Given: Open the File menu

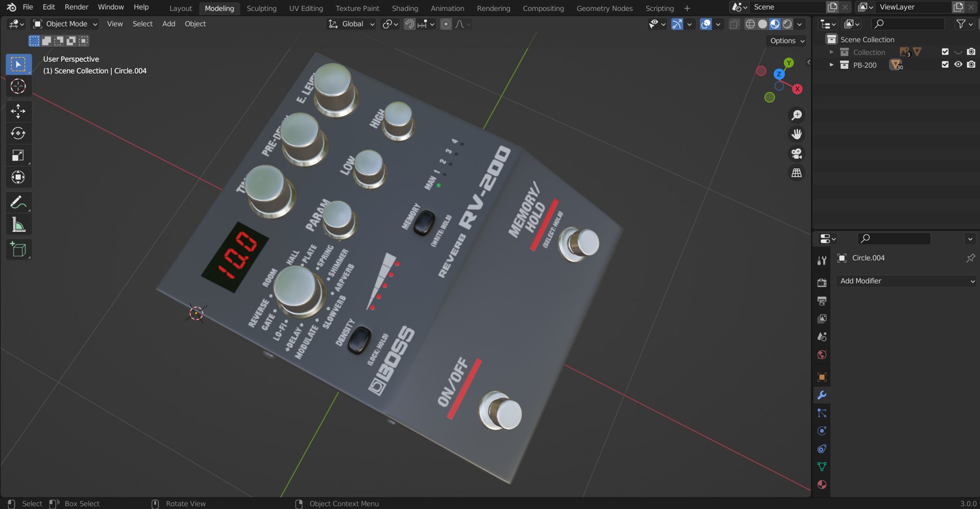Looking at the screenshot, I should (28, 7).
